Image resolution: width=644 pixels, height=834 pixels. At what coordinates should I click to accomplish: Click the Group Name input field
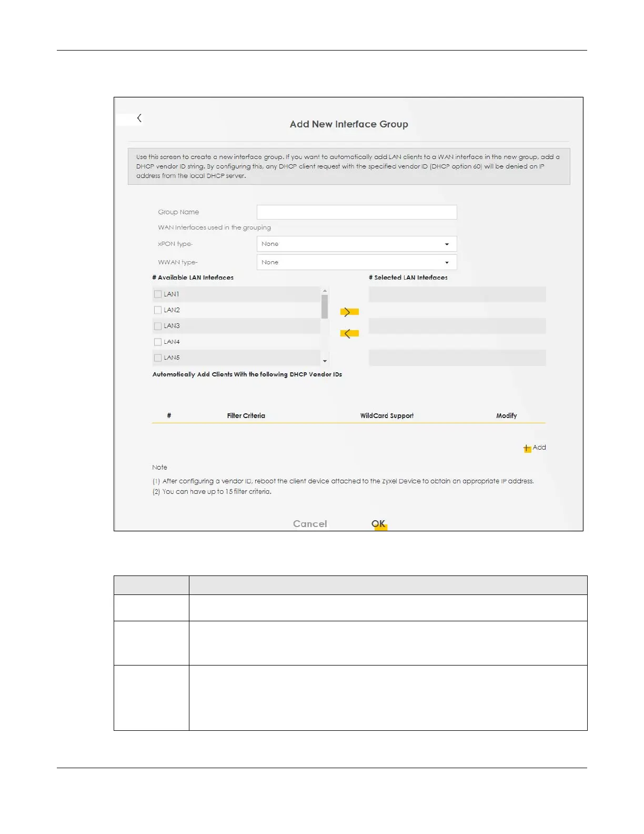point(357,212)
